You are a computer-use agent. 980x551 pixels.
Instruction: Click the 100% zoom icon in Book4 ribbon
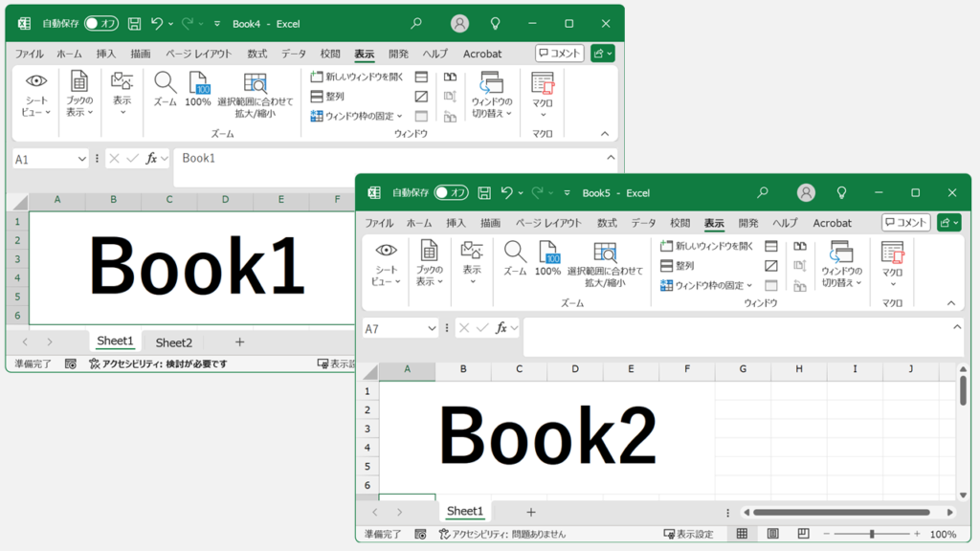(198, 84)
